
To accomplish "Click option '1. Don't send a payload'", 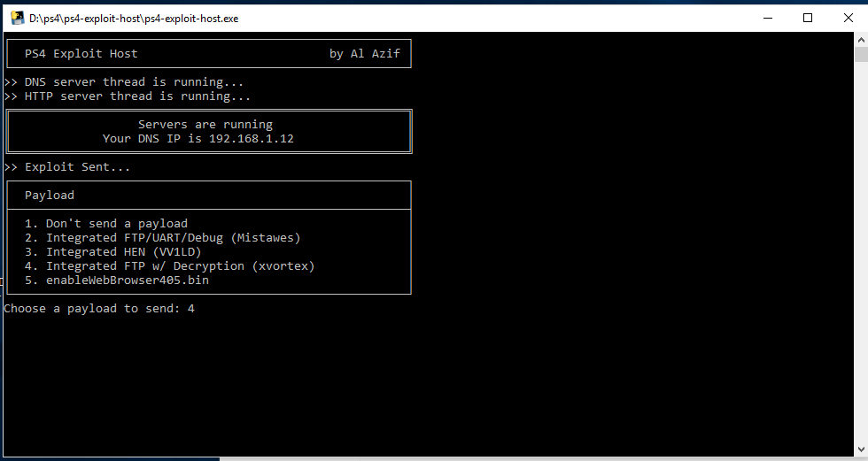I will 105,223.
